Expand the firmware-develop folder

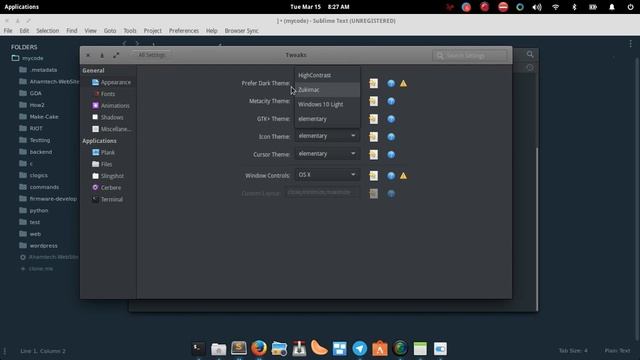tap(48, 199)
